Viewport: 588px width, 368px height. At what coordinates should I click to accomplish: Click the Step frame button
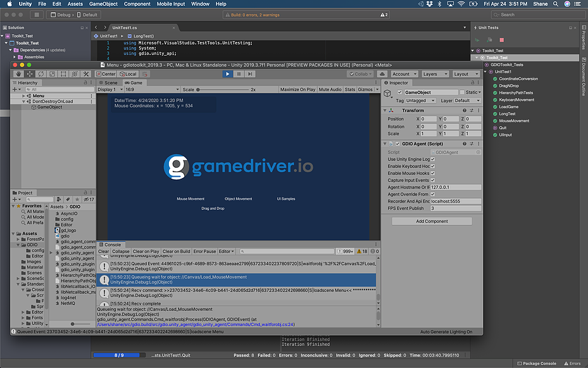coord(250,74)
